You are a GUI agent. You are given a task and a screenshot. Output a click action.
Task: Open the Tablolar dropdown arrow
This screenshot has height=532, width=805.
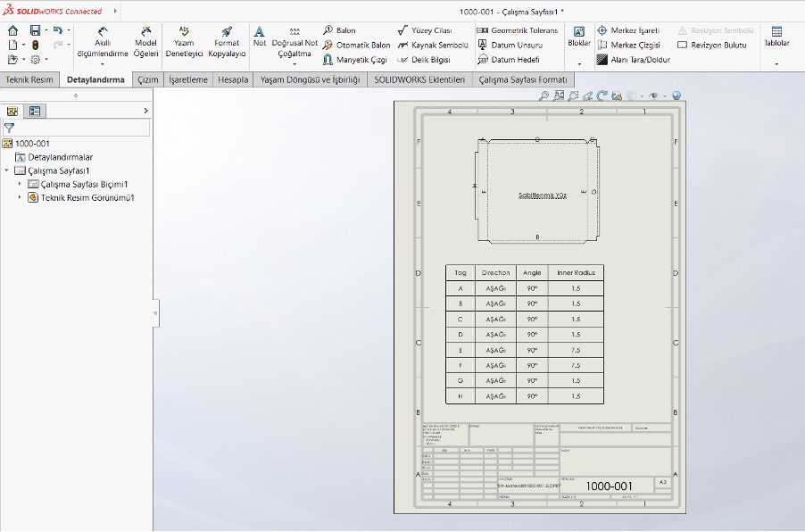click(x=776, y=63)
